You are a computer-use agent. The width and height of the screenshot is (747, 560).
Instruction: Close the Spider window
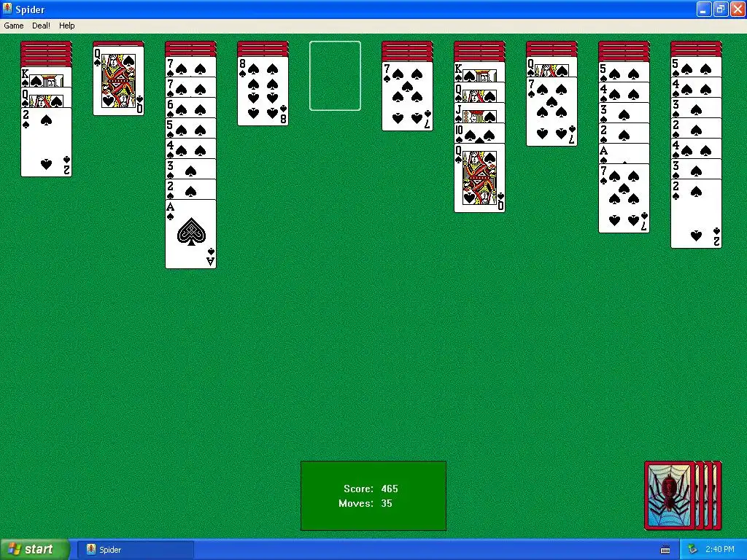point(737,9)
